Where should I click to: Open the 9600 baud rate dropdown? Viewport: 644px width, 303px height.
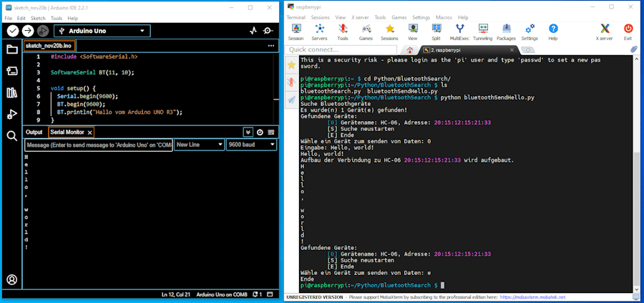click(250, 145)
